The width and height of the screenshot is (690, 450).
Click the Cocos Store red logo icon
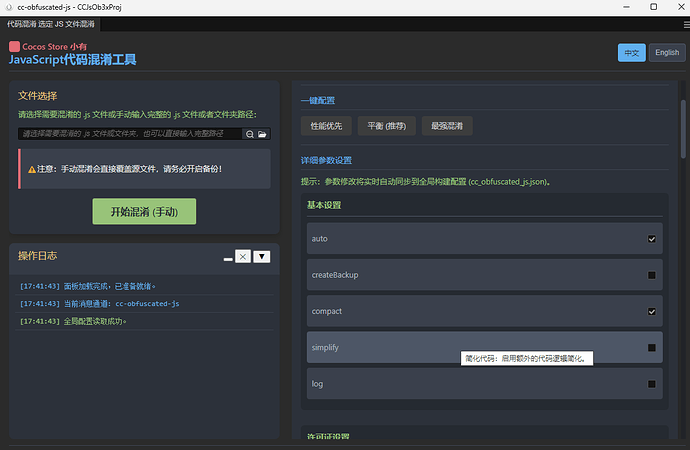14,46
